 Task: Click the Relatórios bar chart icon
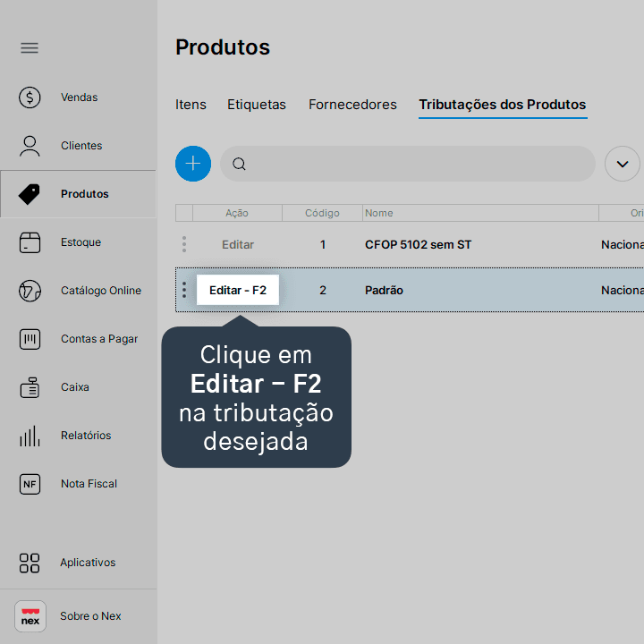30,436
